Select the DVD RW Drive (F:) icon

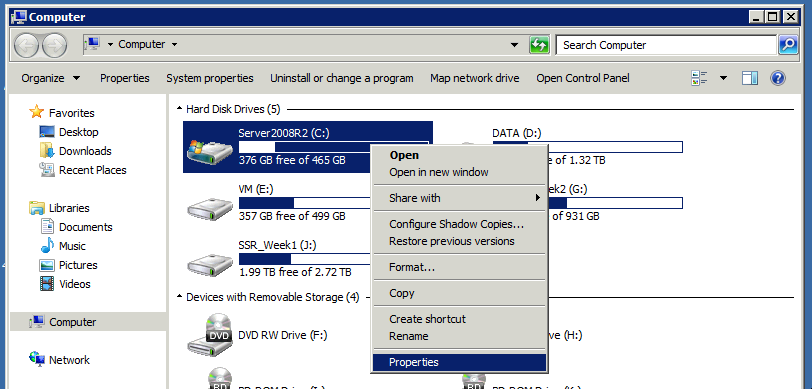click(210, 335)
